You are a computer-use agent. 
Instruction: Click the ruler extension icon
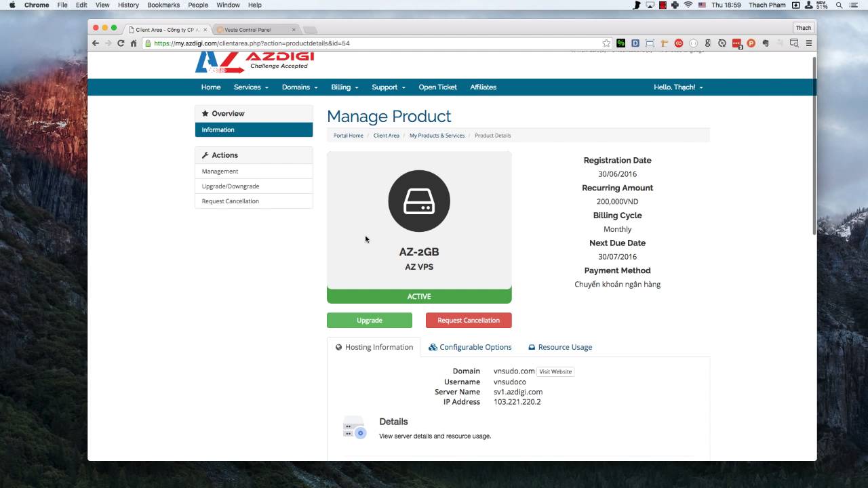pos(665,43)
